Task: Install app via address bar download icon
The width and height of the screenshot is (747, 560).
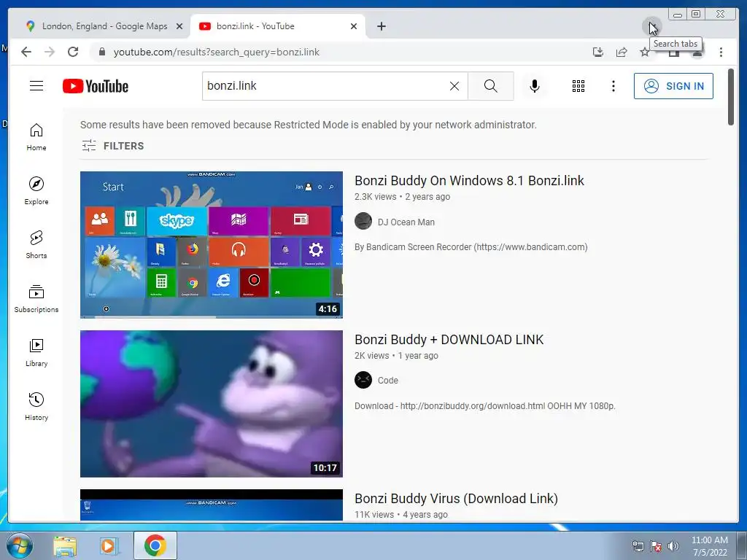Action: (x=598, y=52)
